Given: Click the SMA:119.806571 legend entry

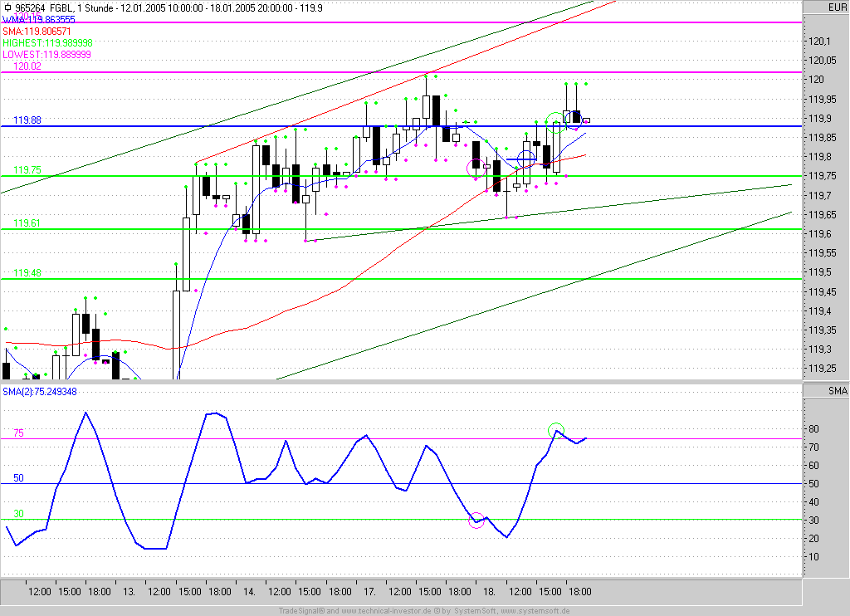Looking at the screenshot, I should [37, 32].
